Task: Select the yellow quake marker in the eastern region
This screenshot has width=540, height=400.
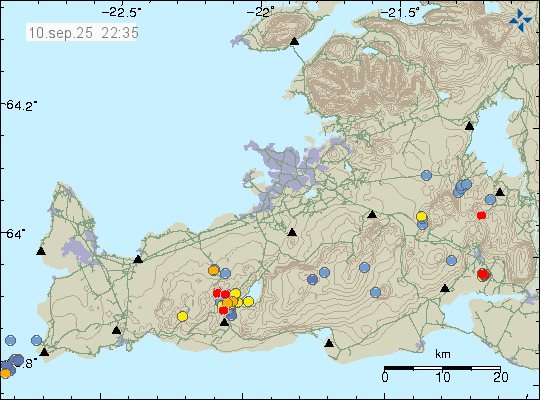Action: click(x=422, y=216)
